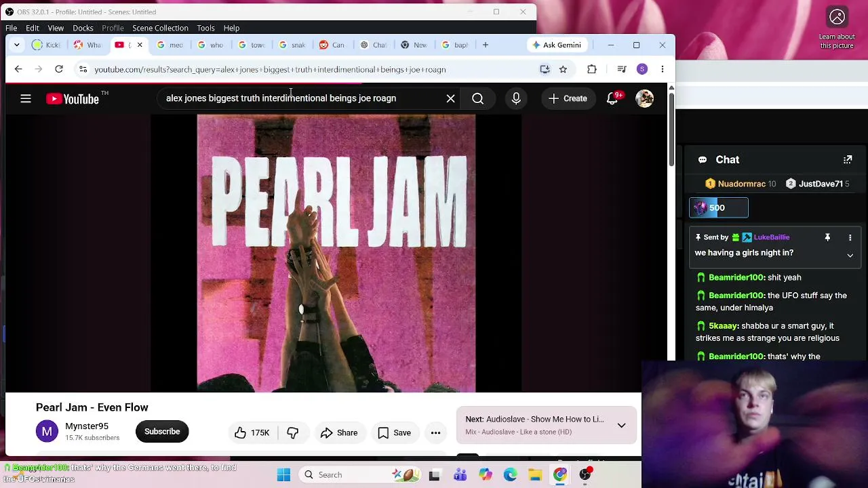The height and width of the screenshot is (488, 868).
Task: Run the YouTube search with magnifier button
Action: click(478, 99)
